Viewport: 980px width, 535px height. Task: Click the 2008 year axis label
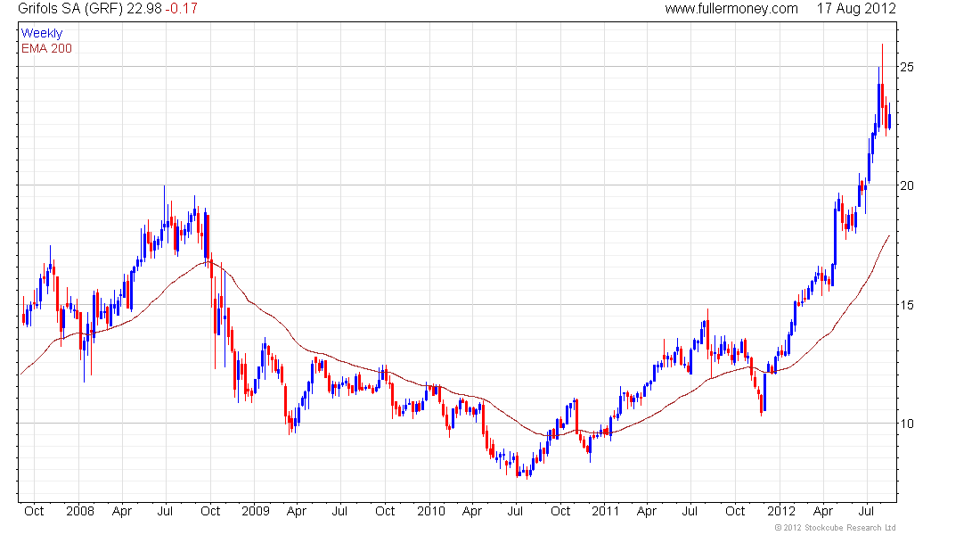click(80, 511)
